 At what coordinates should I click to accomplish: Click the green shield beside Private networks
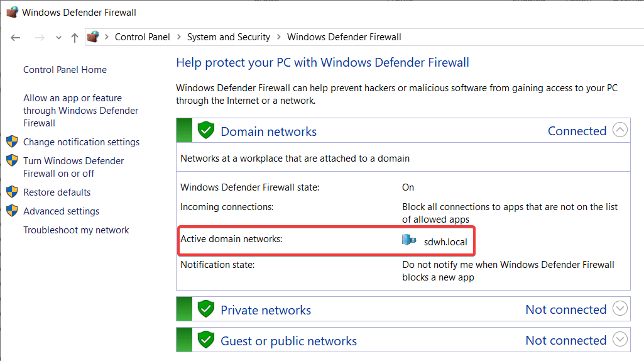(x=206, y=309)
